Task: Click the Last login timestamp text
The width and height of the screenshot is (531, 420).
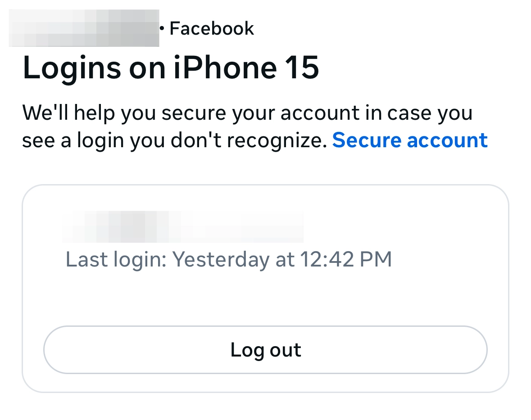Action: tap(228, 260)
